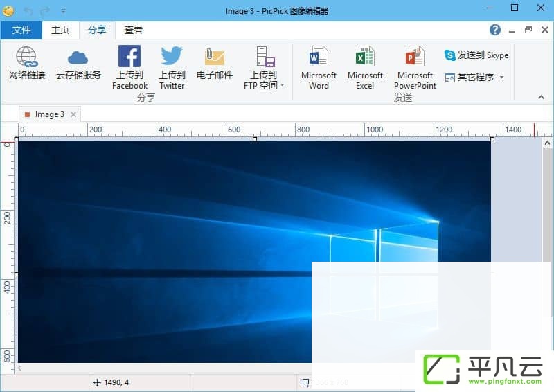Send image to Microsoft Excel
Screen dimensions: 554x392
[365, 67]
